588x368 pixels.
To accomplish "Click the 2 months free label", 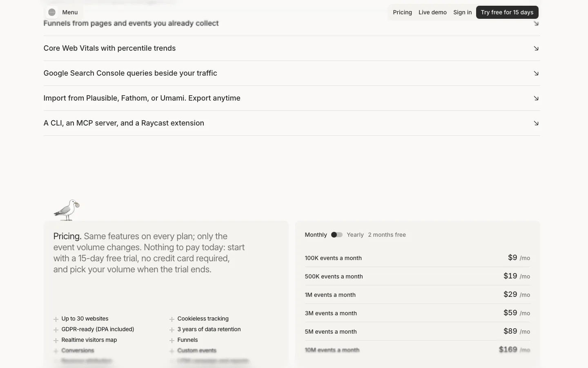I will (387, 235).
